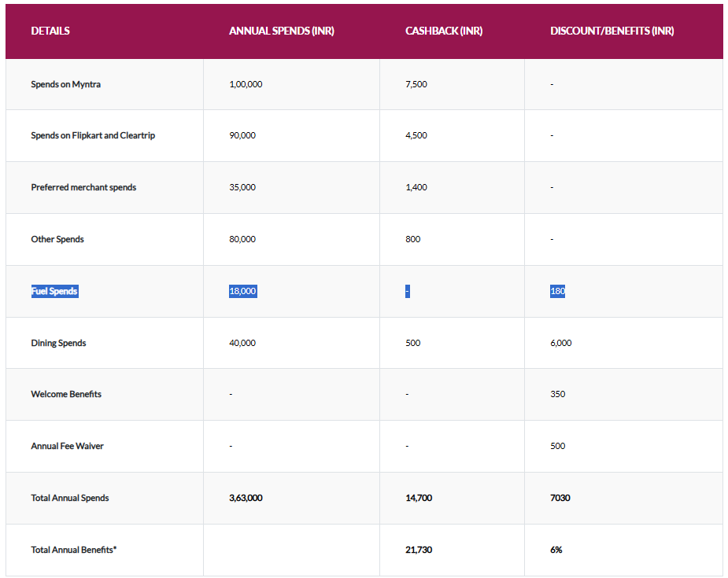Click the 7,500 cashback value
This screenshot has width=728, height=578.
(x=416, y=84)
